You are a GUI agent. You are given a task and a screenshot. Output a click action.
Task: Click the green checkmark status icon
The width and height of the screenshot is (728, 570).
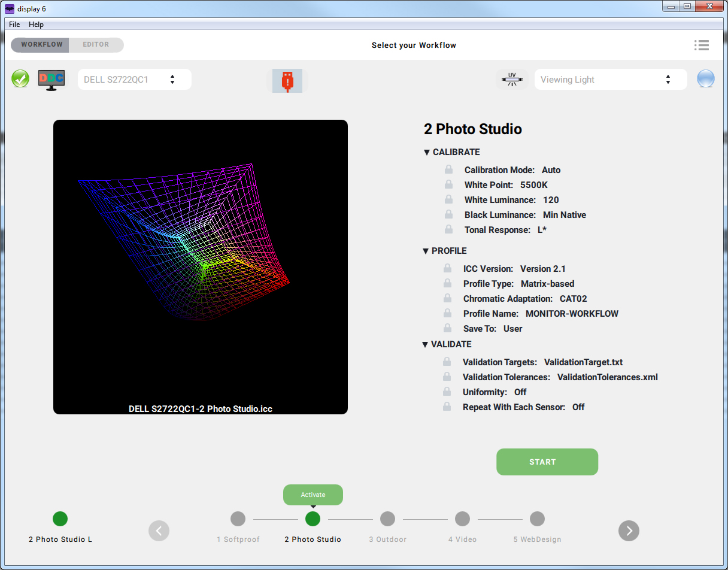click(20, 79)
